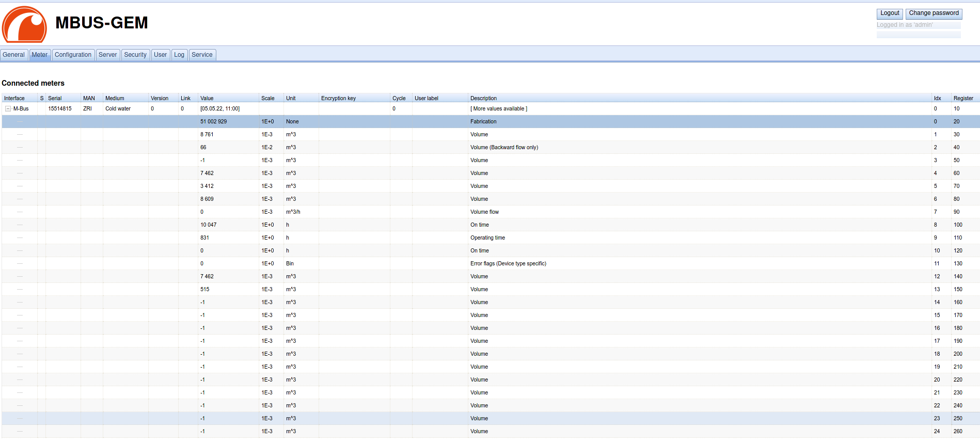This screenshot has width=980, height=443.
Task: Go to the Server tab
Action: click(x=108, y=55)
